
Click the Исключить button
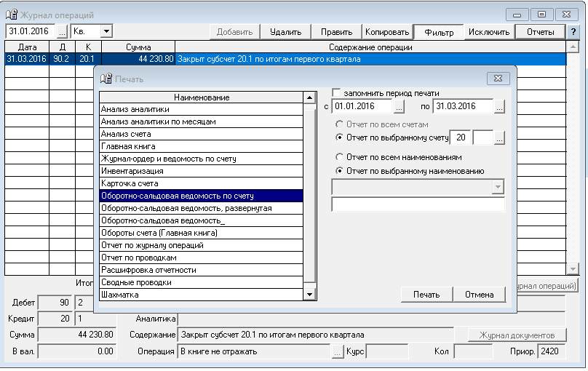tap(489, 32)
